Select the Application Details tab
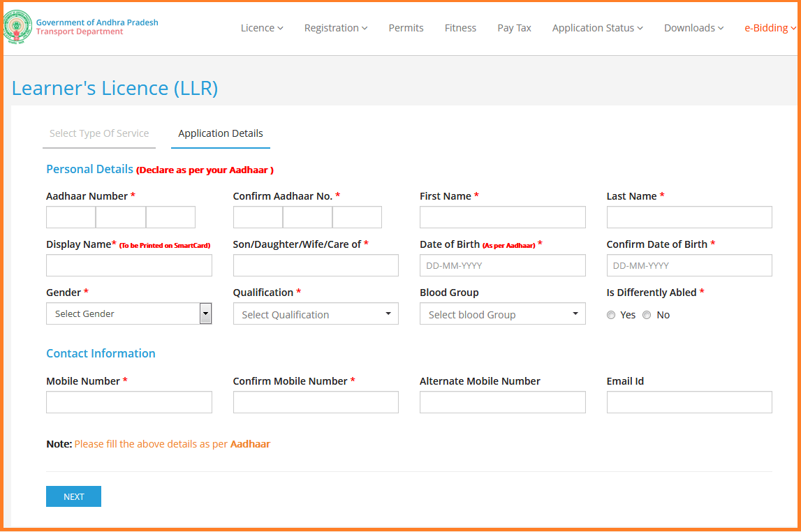Viewport: 801px width, 532px height. click(221, 134)
